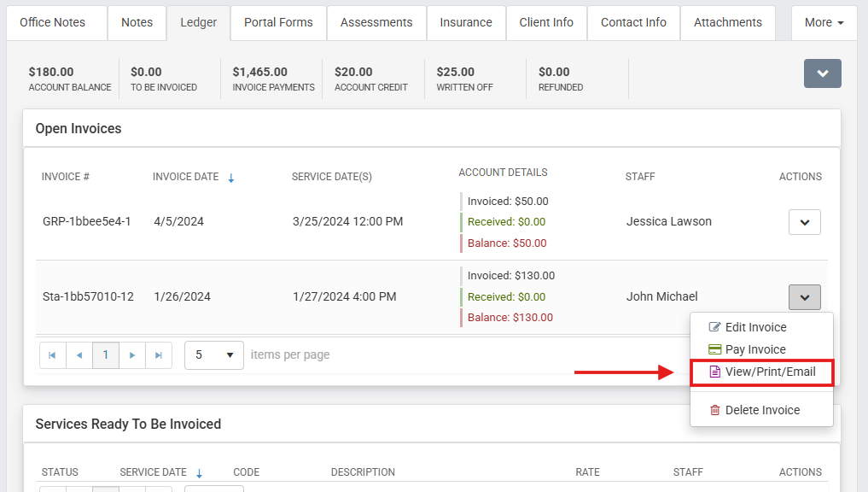Screen dimensions: 868x492
Task: Click the STATUS column header
Action: pos(60,472)
